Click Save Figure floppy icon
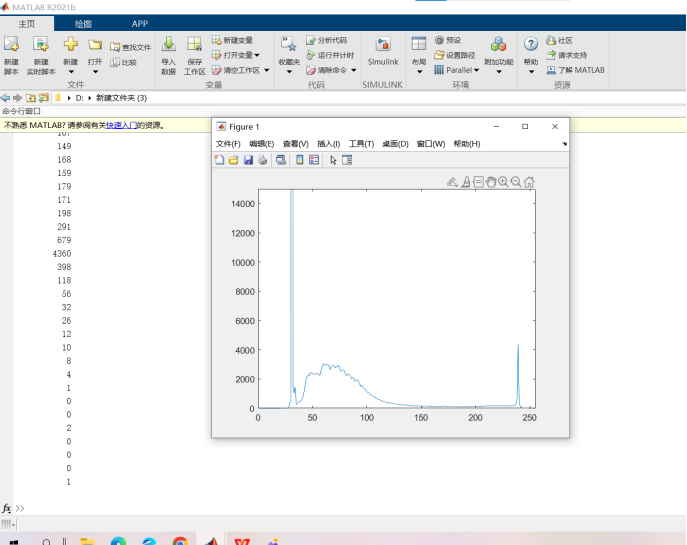Screen dimensions: 687x545 (x=248, y=160)
